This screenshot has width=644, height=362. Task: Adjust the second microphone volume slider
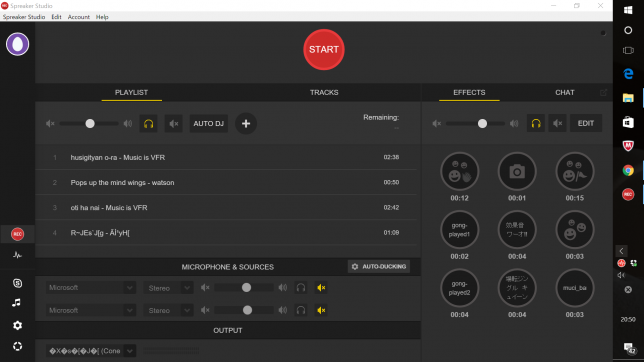point(244,310)
